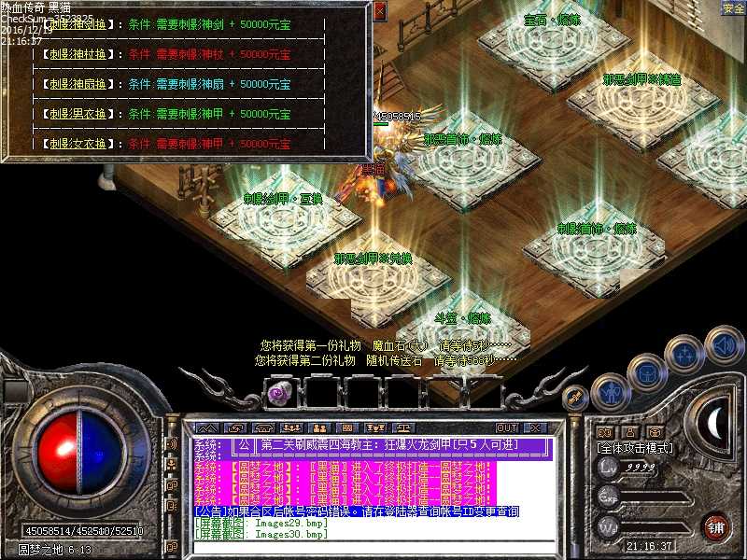This screenshot has width=747, height=560.
Task: Click the blue 公告 announcement chat line
Action: pyautogui.click(x=357, y=511)
